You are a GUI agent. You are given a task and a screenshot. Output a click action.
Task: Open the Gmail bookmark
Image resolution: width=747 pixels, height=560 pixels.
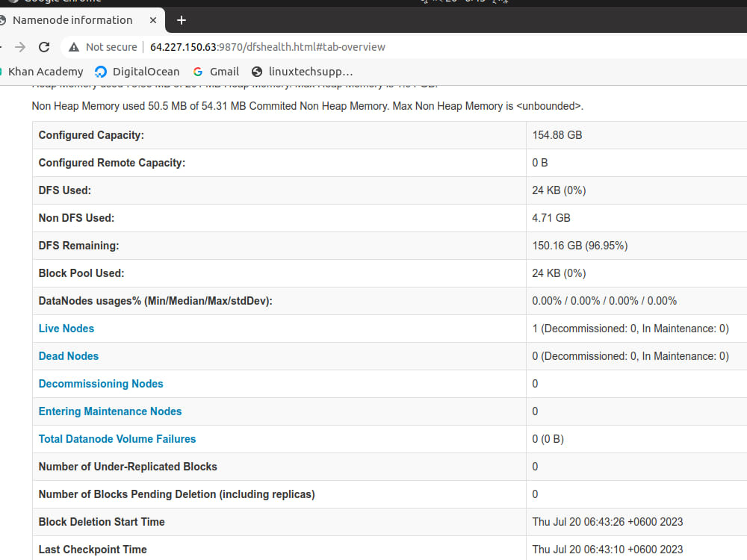point(216,72)
